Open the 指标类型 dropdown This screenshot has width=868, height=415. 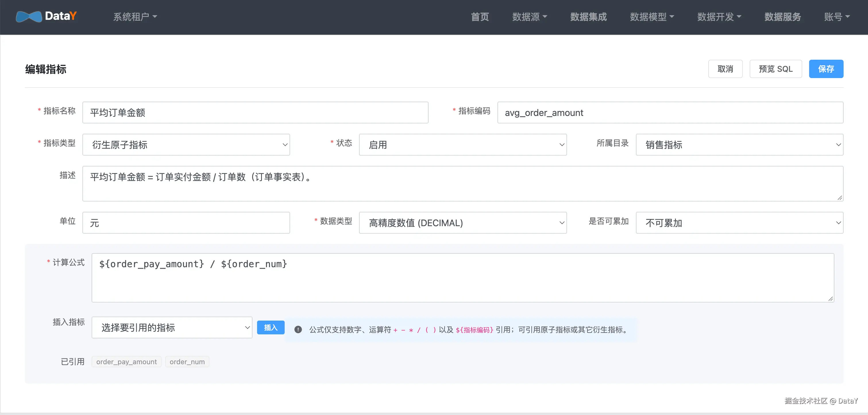pyautogui.click(x=186, y=145)
